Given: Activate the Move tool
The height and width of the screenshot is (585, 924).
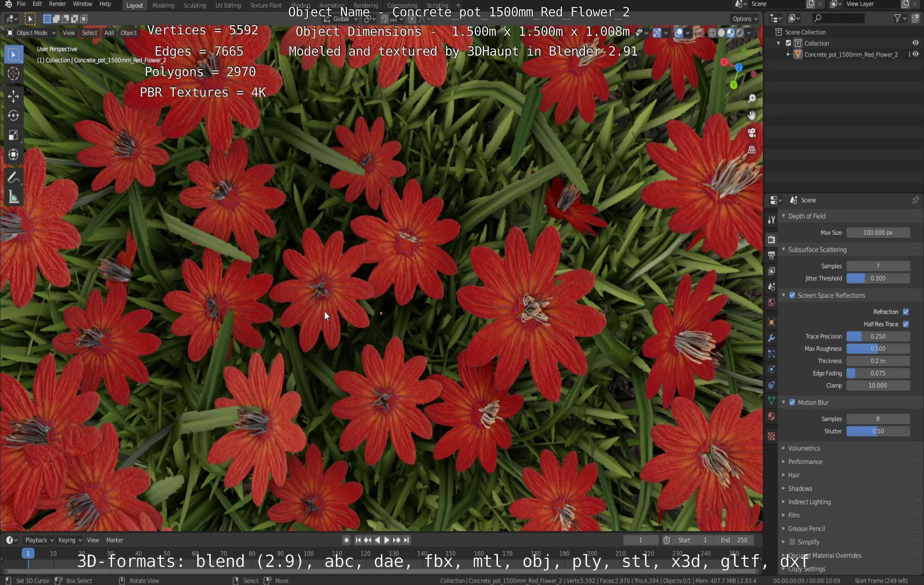Looking at the screenshot, I should [x=13, y=96].
